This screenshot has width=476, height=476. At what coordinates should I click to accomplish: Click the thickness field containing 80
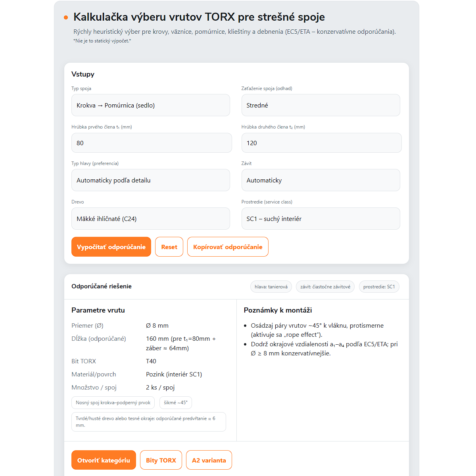[152, 143]
